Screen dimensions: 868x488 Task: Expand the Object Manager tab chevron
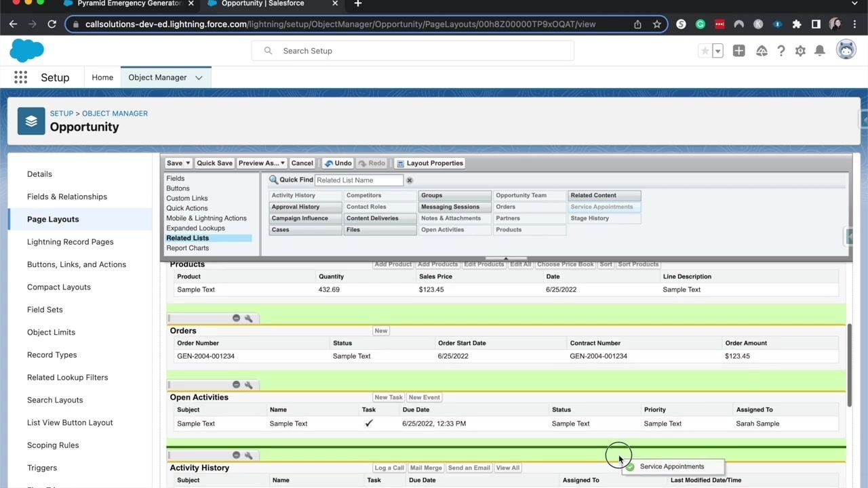(199, 77)
